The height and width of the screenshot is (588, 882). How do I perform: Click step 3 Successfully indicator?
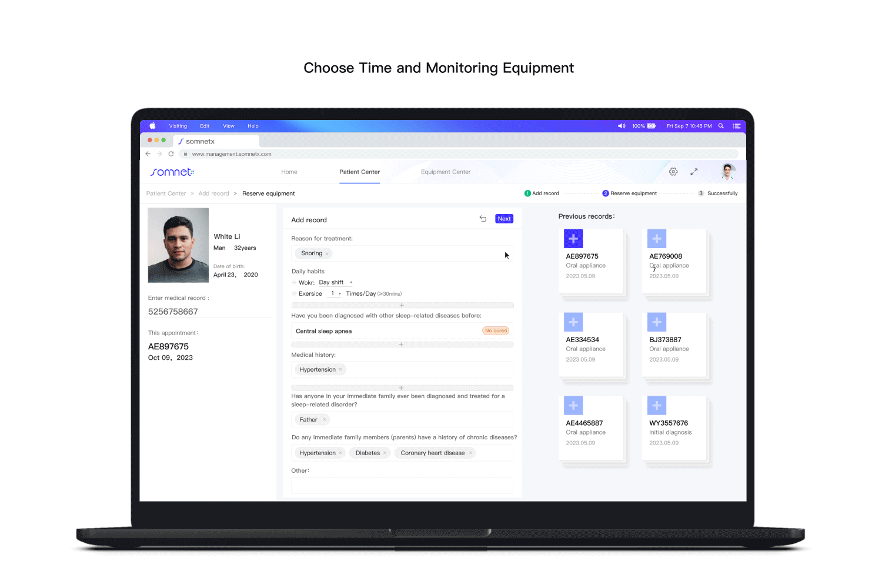pos(717,193)
